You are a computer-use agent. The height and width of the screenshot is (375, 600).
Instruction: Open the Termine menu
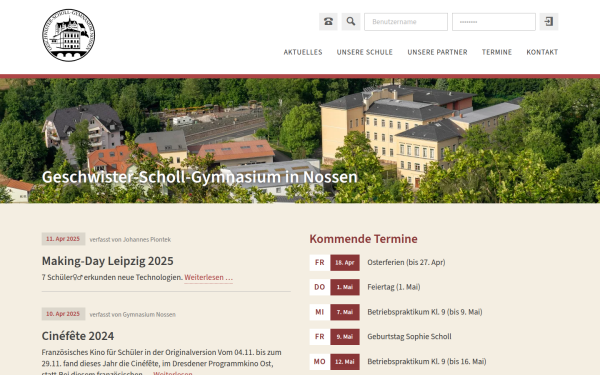click(497, 52)
